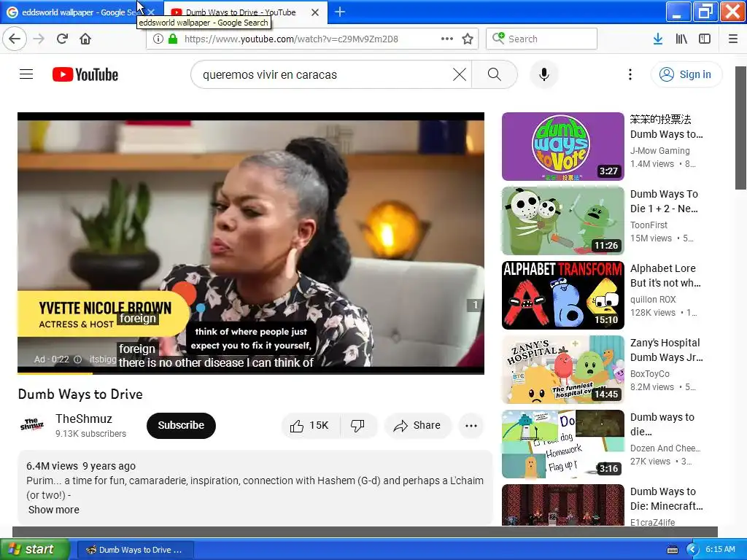747x560 pixels.
Task: Submit search with magnifying glass button
Action: (495, 74)
